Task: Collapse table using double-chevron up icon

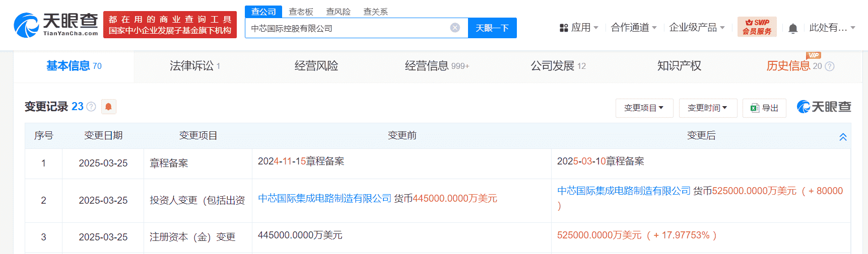Action: point(843,137)
